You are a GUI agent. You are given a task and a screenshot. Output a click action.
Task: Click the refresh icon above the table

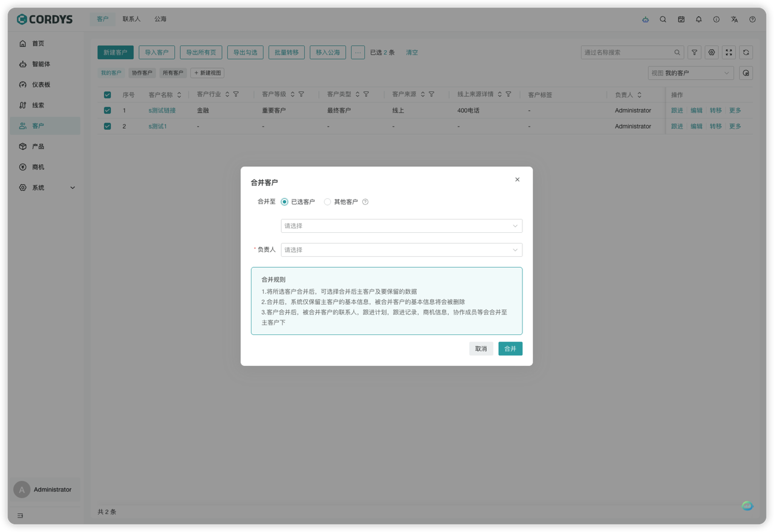pyautogui.click(x=746, y=53)
